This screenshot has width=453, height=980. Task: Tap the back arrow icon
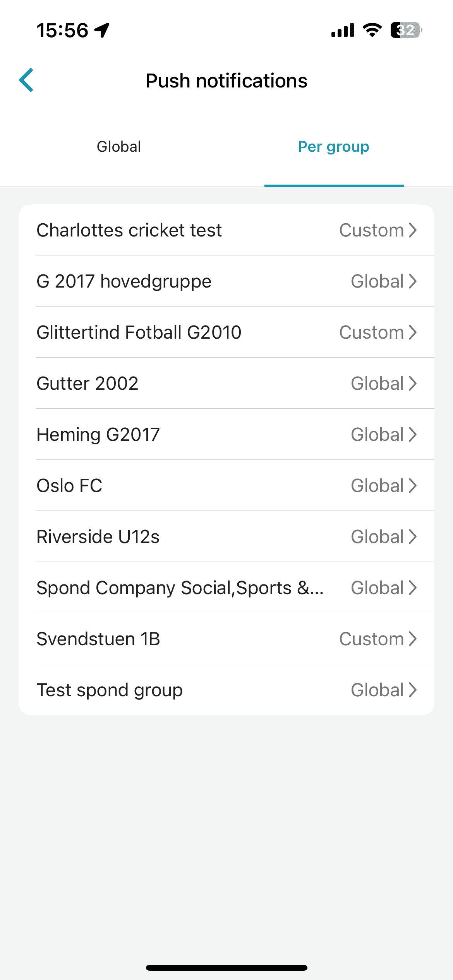pyautogui.click(x=26, y=80)
